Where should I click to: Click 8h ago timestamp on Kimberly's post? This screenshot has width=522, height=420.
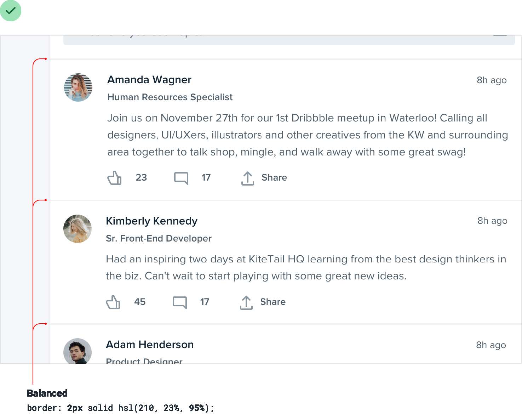[492, 221]
